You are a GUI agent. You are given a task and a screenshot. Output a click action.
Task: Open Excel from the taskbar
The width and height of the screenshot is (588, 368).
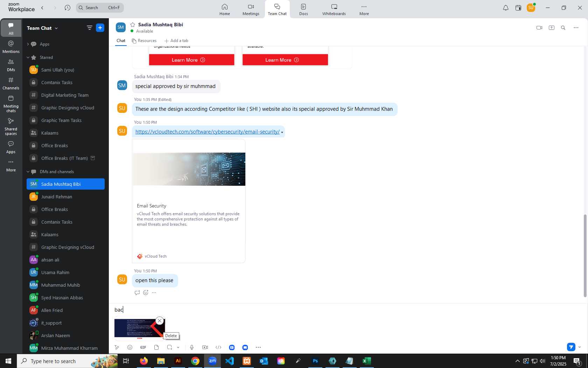(x=366, y=361)
